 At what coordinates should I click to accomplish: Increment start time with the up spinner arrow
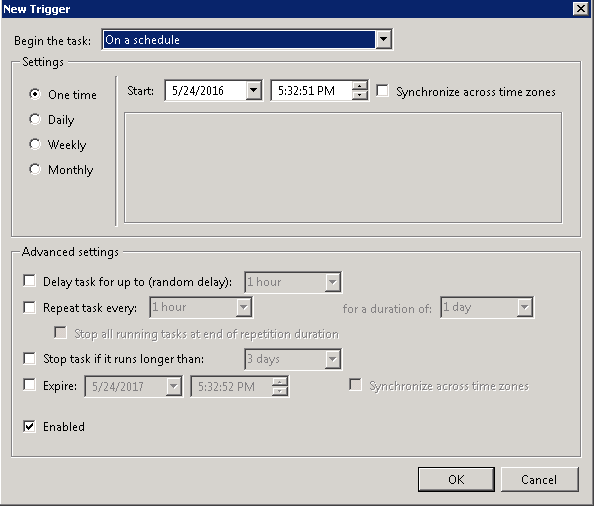pyautogui.click(x=359, y=86)
